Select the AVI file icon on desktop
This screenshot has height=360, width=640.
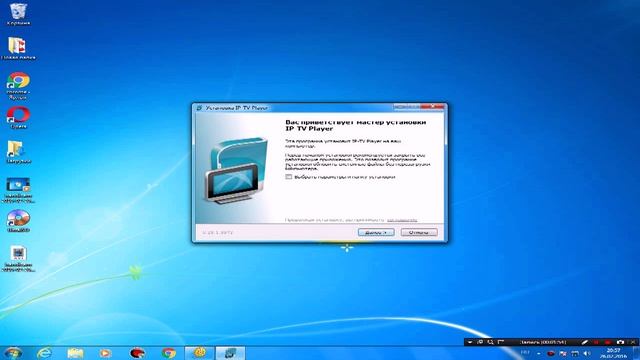click(18, 259)
